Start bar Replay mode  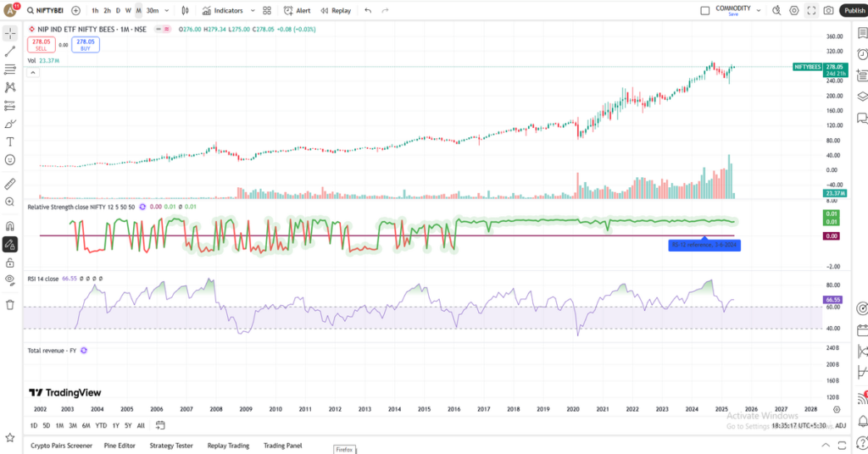(336, 10)
